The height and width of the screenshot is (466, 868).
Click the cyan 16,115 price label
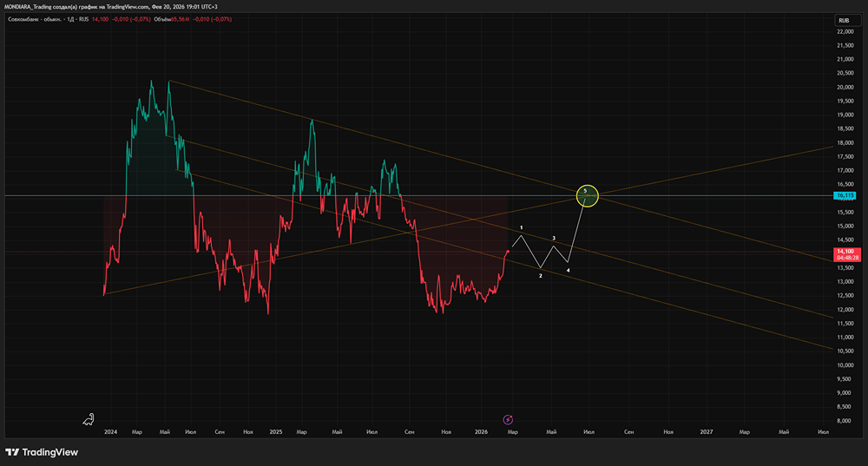[x=844, y=196]
